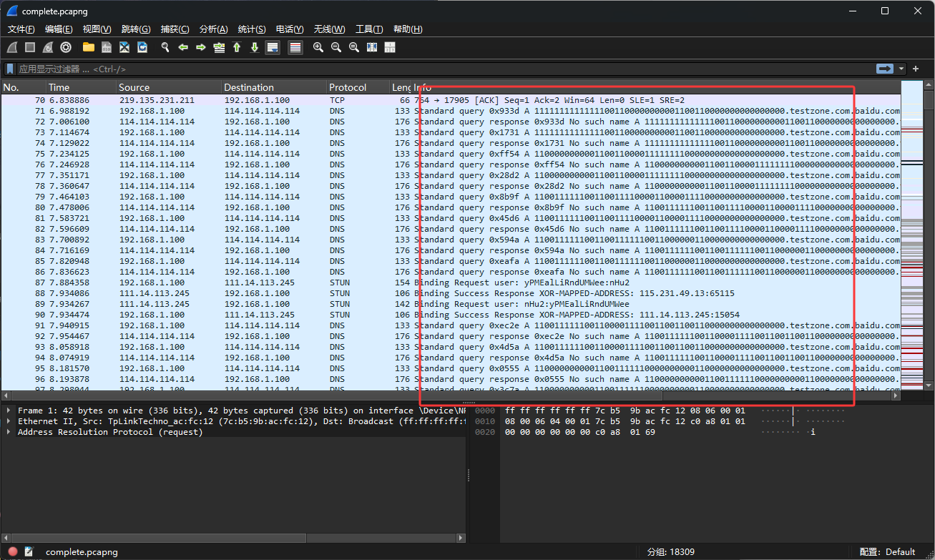
Task: Toggle auto-scroll during live capture
Action: pyautogui.click(x=273, y=47)
